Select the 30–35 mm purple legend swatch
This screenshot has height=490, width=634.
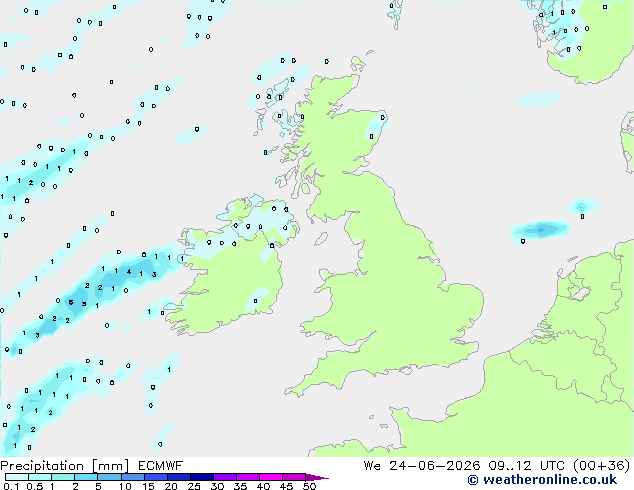(224, 477)
